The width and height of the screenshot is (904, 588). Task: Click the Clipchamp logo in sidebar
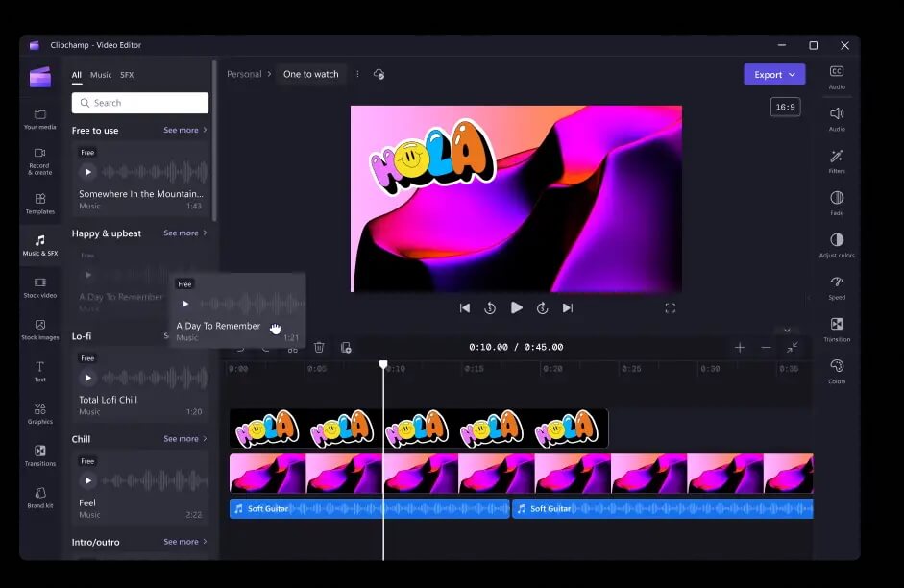[40, 77]
